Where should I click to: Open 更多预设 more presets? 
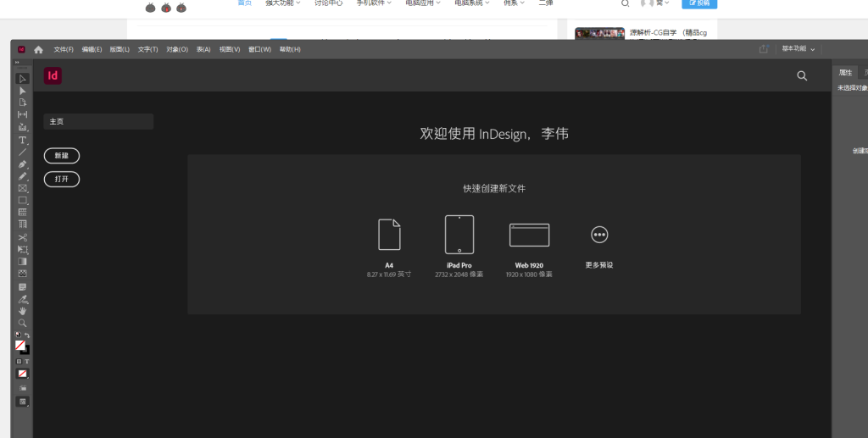[x=599, y=246]
